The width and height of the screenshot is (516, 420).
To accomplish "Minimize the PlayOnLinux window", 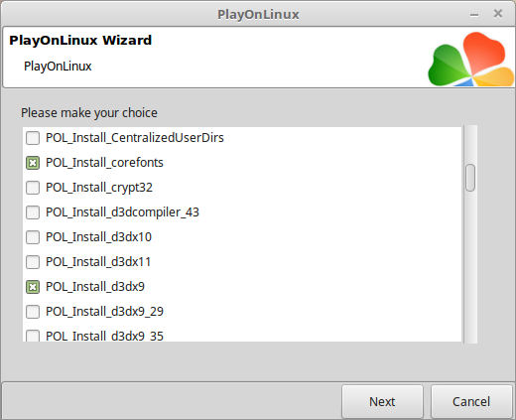I will [474, 15].
